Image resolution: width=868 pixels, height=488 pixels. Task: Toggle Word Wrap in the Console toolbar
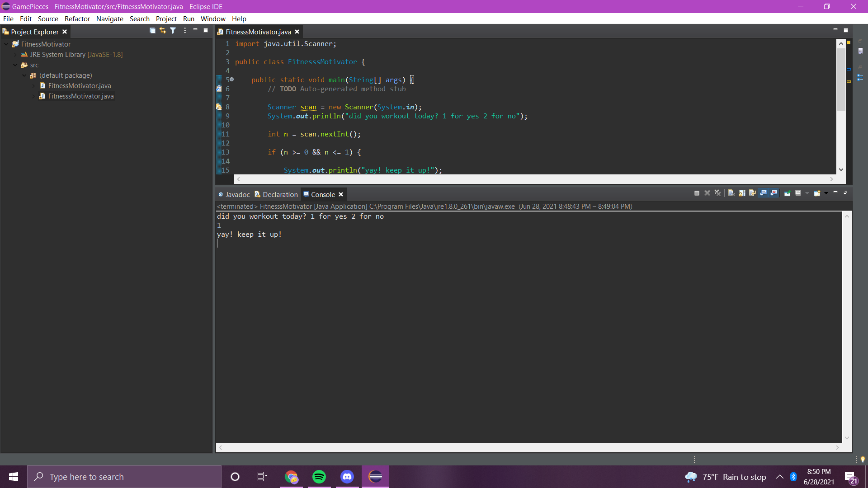pos(752,193)
